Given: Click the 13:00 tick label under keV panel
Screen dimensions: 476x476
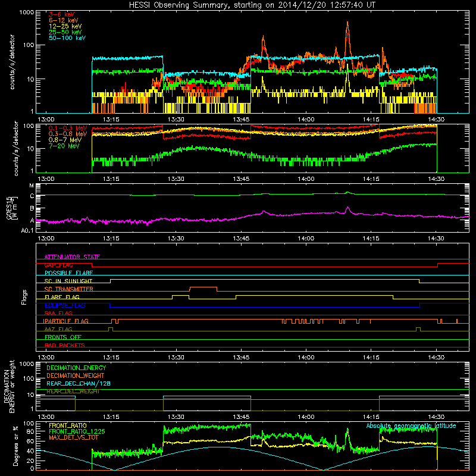Looking at the screenshot, I should tap(46, 120).
